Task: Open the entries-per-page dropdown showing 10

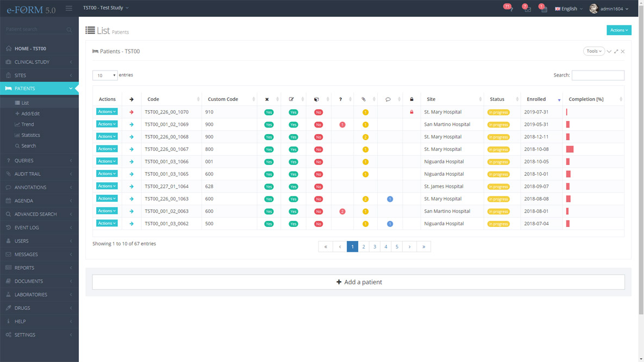Action: point(105,75)
